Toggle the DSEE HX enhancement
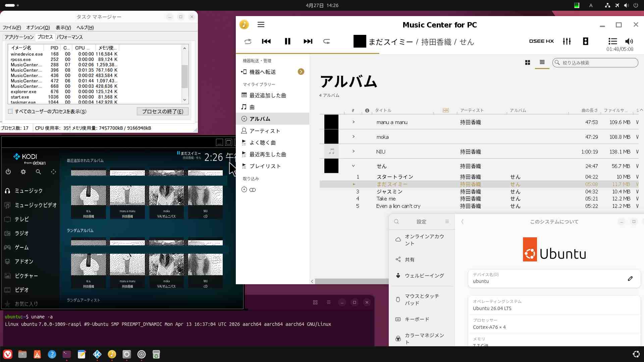The width and height of the screenshot is (644, 362). 541,41
